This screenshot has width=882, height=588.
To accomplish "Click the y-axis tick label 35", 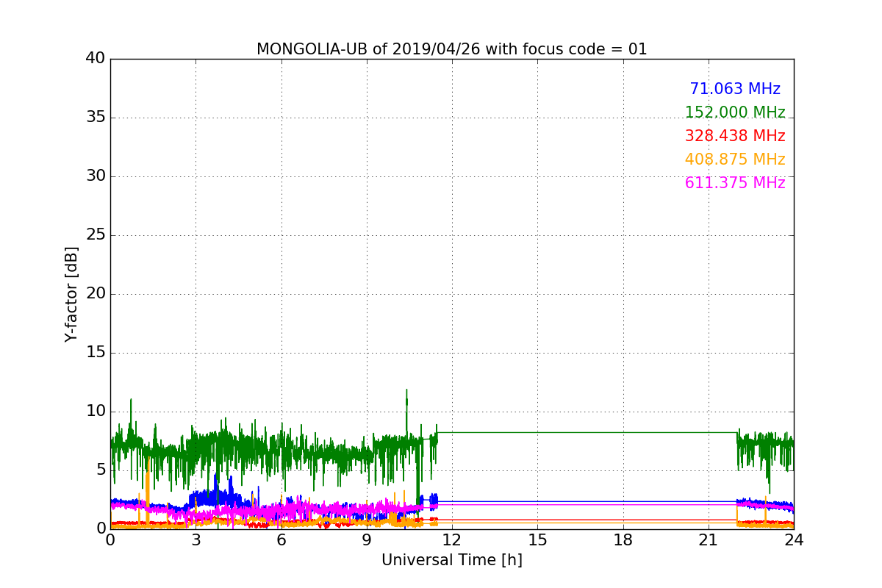I will (x=95, y=118).
